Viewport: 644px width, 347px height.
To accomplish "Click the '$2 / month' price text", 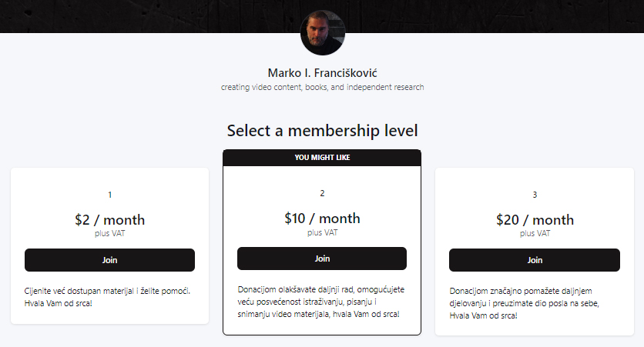I will point(109,220).
